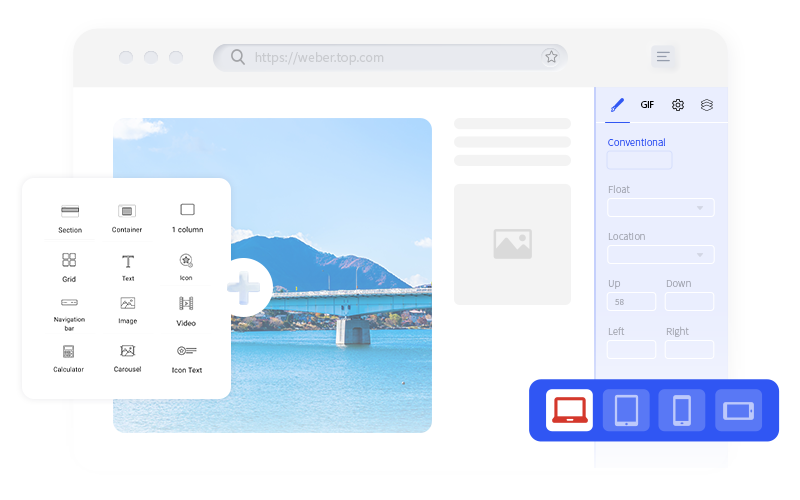Open the pencil style editing tab
800x500 pixels.
[617, 105]
